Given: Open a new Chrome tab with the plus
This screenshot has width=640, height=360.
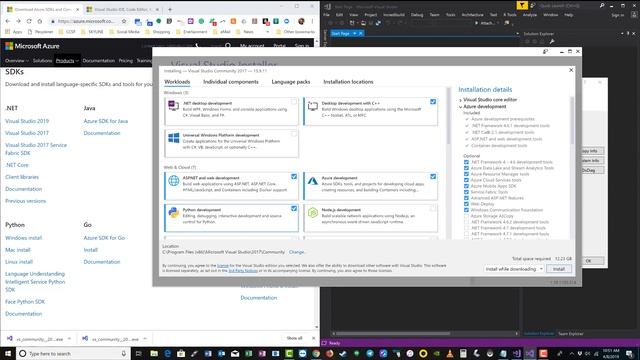Looking at the screenshot, I should click(170, 9).
